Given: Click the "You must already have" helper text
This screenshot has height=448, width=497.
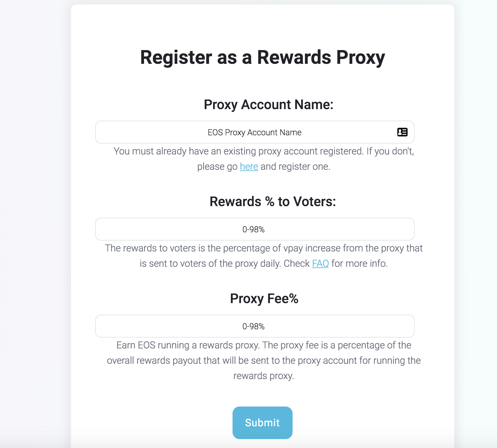Looking at the screenshot, I should (x=264, y=151).
